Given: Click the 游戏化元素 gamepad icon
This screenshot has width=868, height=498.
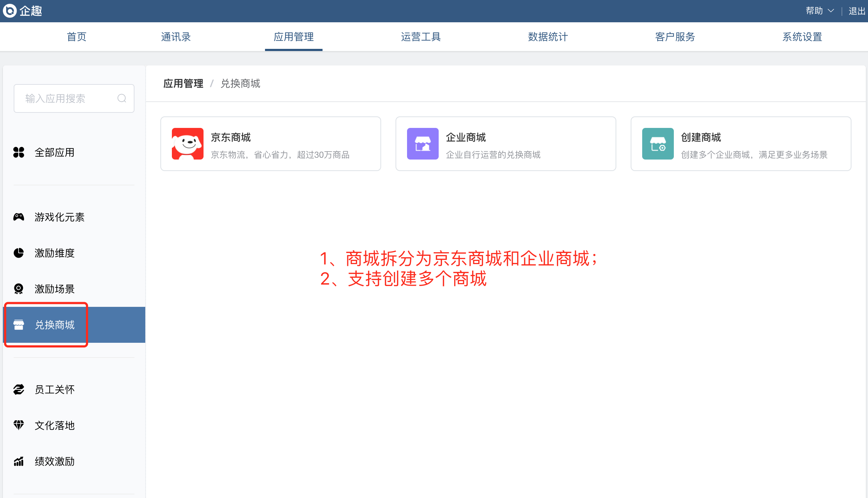Looking at the screenshot, I should [19, 217].
